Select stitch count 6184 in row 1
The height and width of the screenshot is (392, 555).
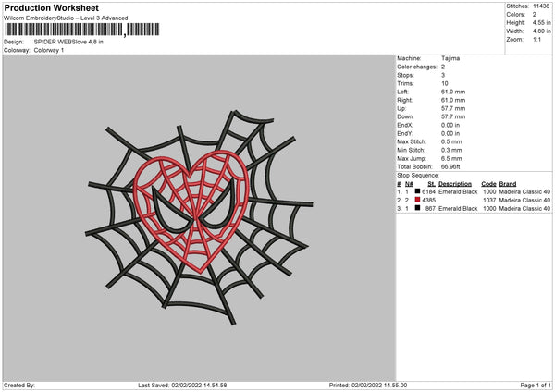click(428, 191)
